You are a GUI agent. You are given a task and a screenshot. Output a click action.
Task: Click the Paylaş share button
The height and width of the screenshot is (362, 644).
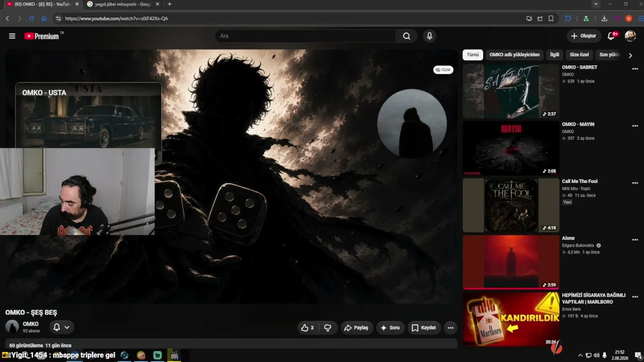click(357, 328)
